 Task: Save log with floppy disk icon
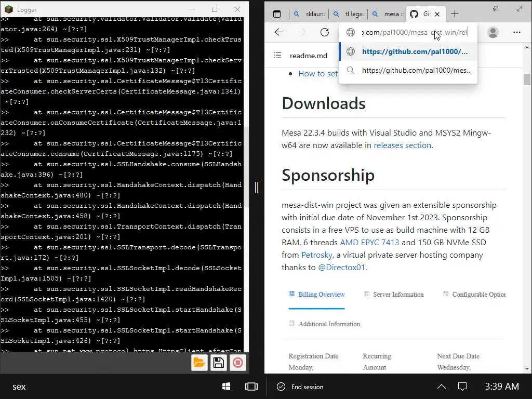219,363
